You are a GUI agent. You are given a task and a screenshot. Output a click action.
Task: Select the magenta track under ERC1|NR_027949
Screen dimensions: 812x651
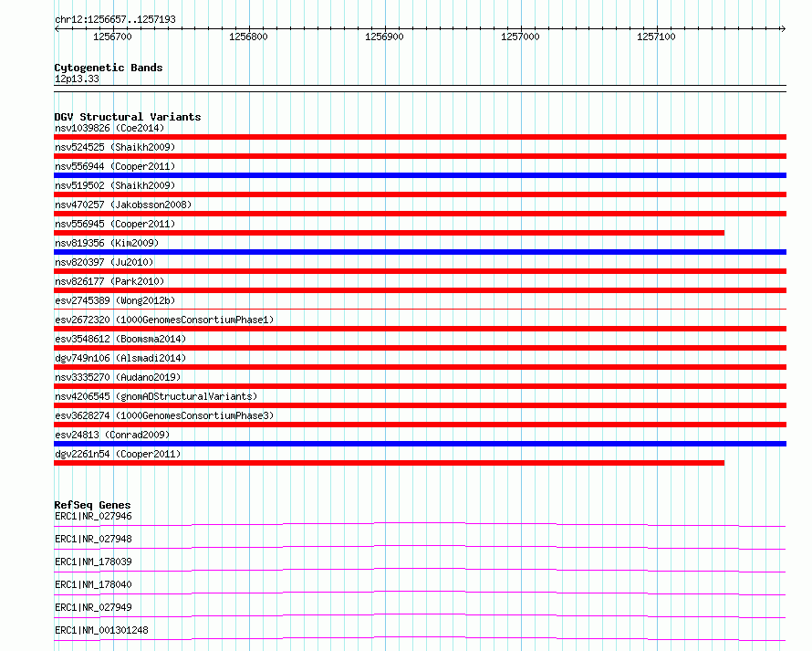pos(420,615)
